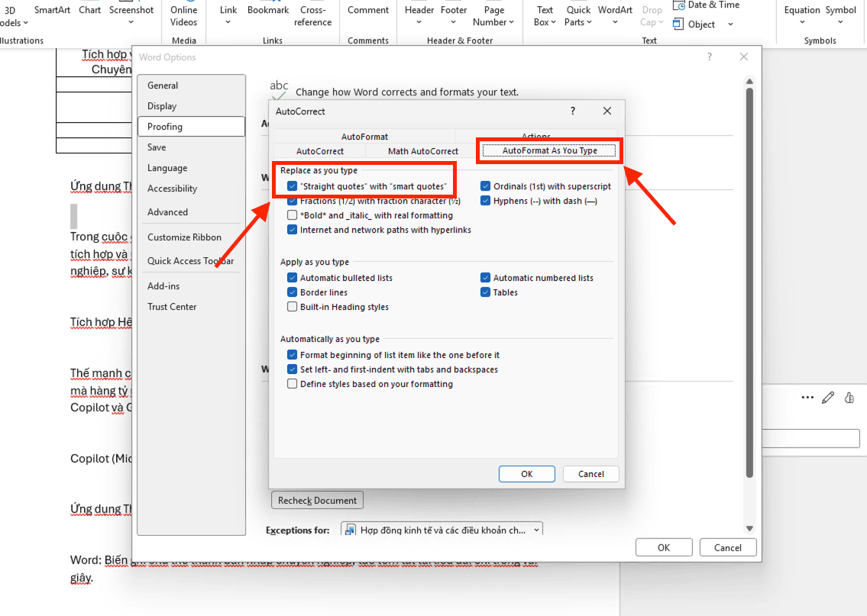
Task: Open the Screenshot tool
Action: pos(131,11)
